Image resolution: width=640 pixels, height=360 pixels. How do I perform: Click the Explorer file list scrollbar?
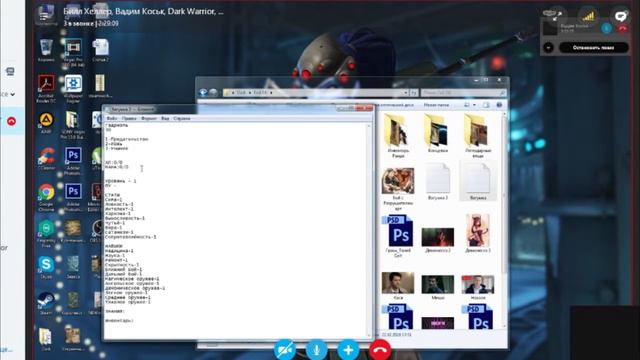pyautogui.click(x=504, y=220)
